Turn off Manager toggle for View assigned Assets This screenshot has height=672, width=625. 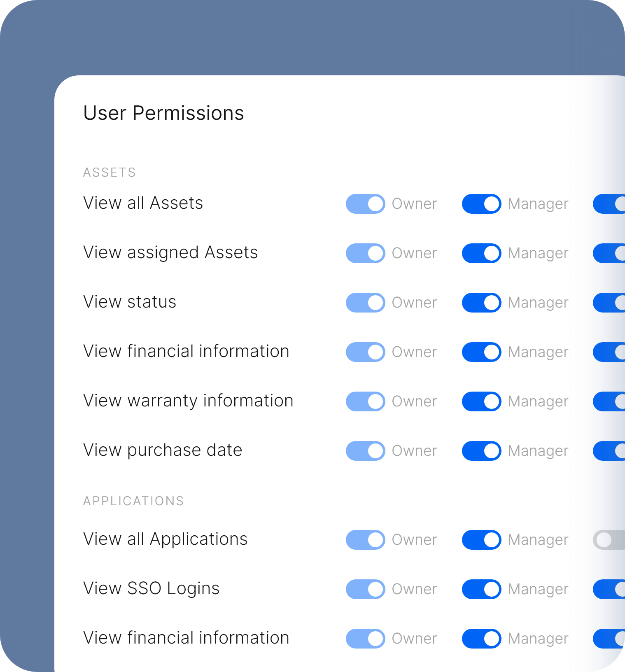[x=481, y=253]
